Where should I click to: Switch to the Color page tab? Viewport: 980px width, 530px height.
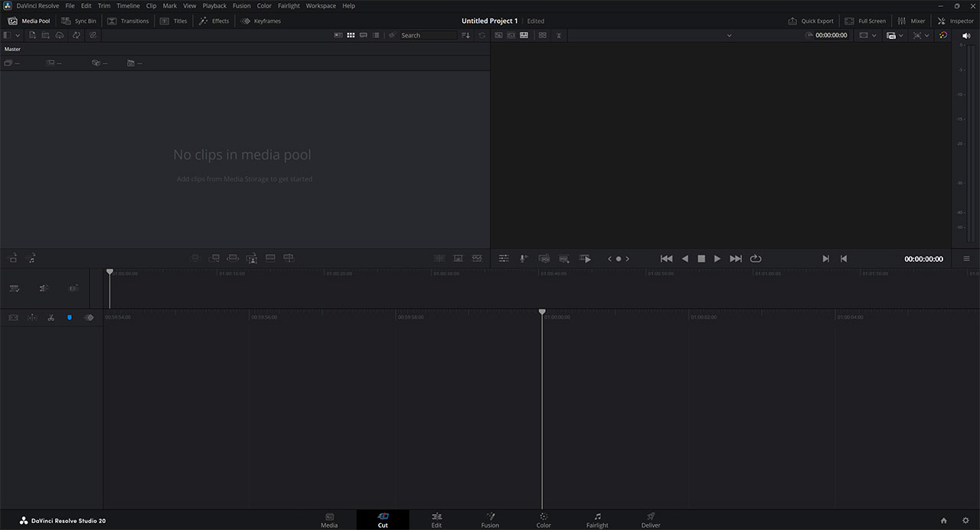pyautogui.click(x=544, y=520)
